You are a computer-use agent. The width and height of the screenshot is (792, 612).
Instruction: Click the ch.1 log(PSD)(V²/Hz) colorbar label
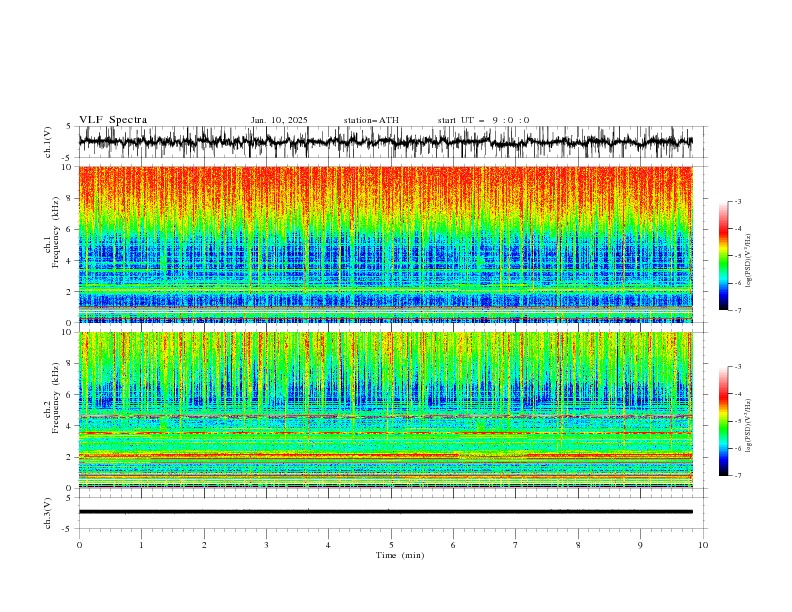(x=749, y=261)
